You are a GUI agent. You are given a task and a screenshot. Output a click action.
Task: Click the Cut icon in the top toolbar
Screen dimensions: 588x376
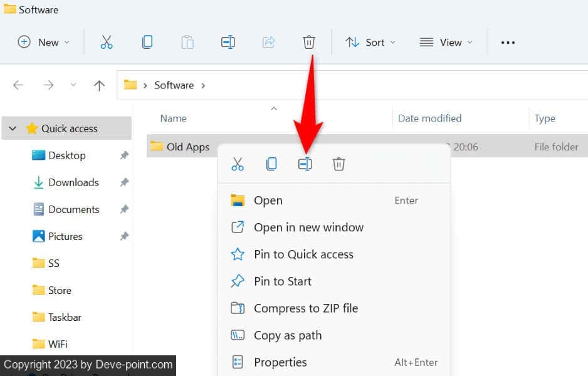click(107, 42)
